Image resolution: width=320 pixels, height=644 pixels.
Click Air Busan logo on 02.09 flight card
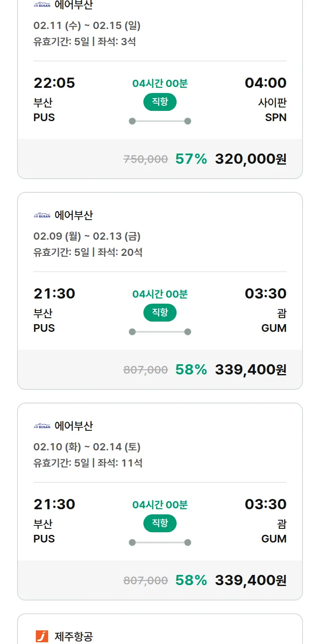(42, 215)
